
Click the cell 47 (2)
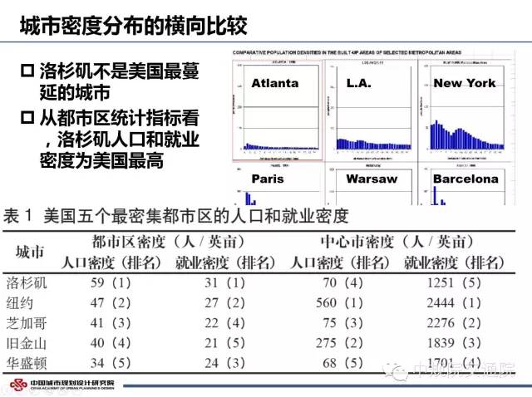(111, 303)
